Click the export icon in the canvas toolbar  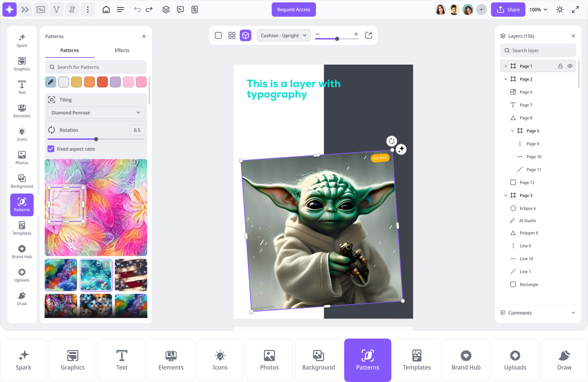(369, 35)
